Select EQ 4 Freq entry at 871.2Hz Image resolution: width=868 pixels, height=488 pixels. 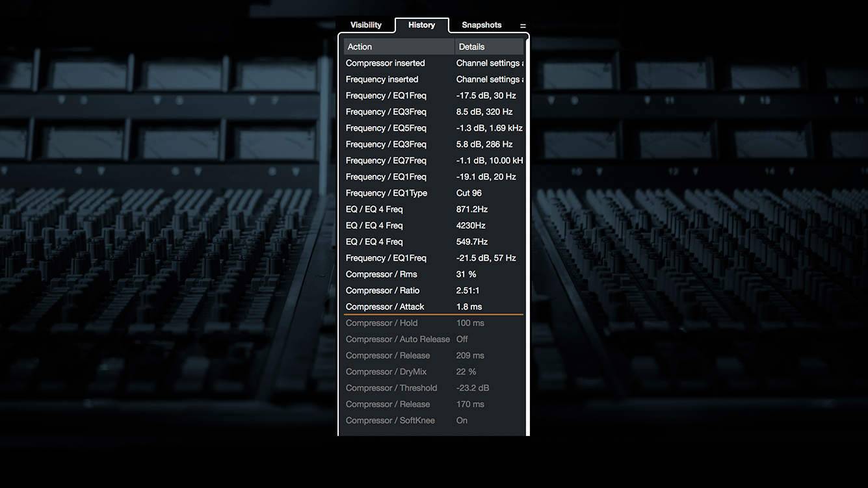click(x=434, y=209)
